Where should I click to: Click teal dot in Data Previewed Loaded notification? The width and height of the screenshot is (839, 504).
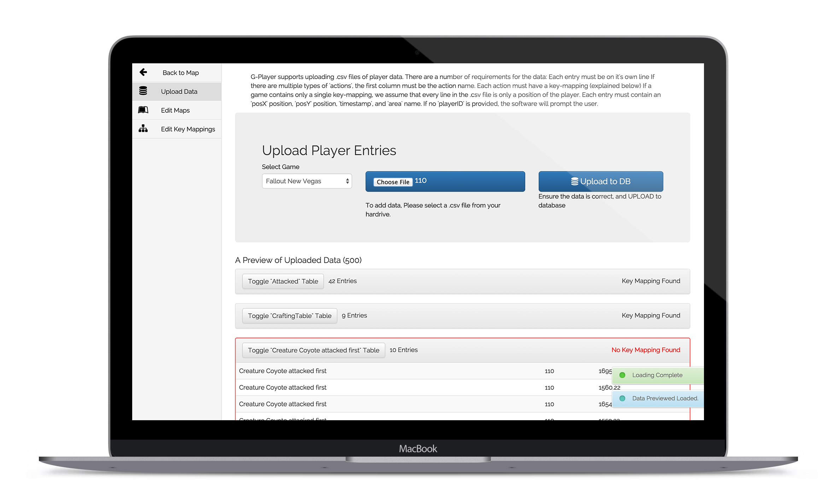point(622,398)
